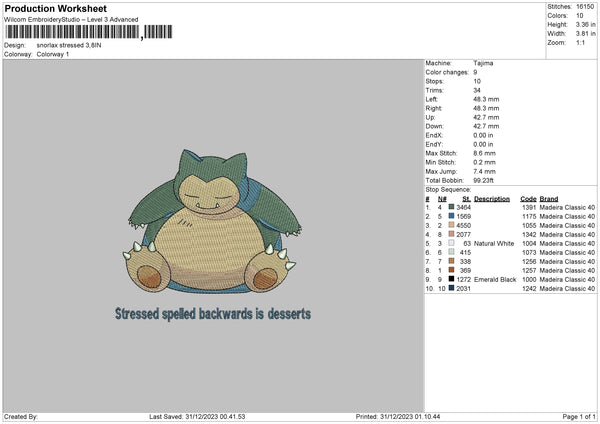Click stitch count 4550 in stop 3
Viewport: 600px width, 424px height.
click(463, 225)
